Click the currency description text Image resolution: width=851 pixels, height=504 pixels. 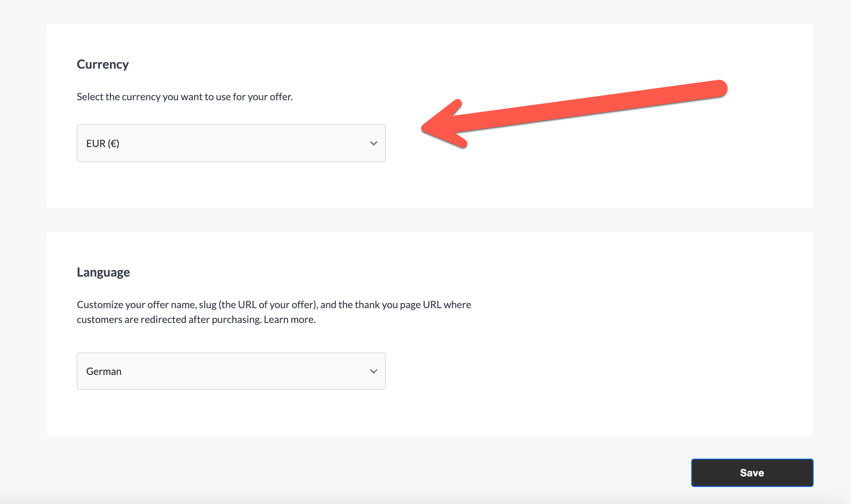[x=185, y=97]
